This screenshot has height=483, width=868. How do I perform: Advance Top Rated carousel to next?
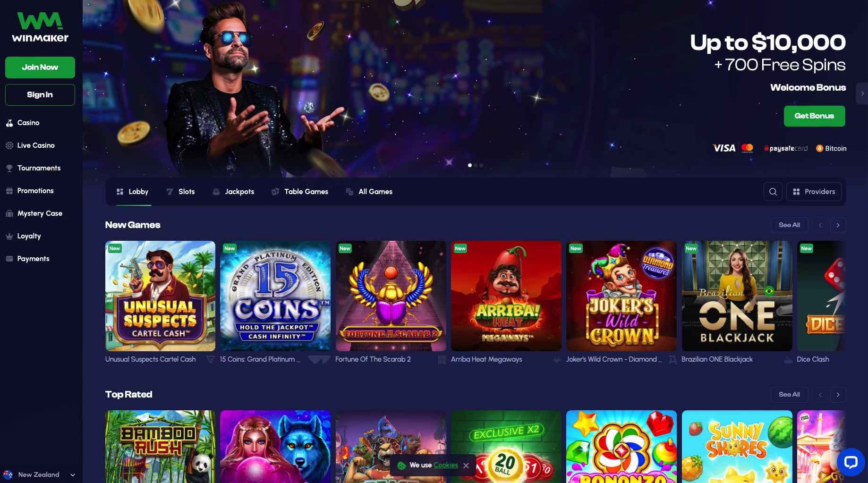838,395
